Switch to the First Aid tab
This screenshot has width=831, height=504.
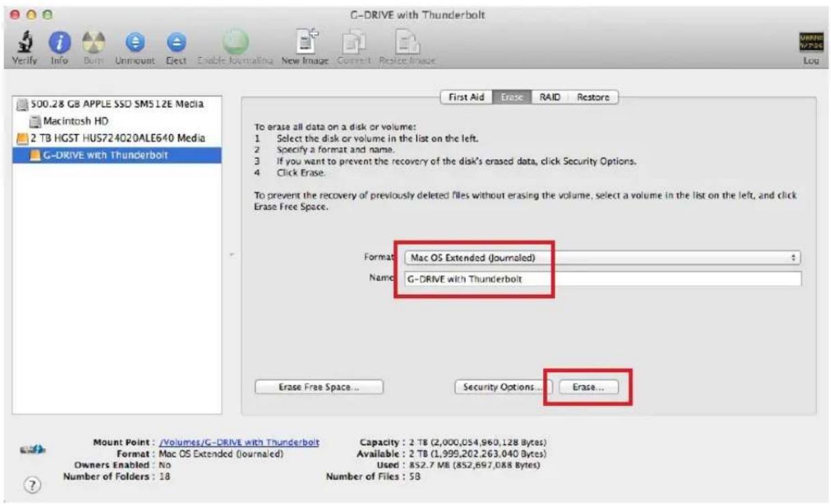click(466, 98)
